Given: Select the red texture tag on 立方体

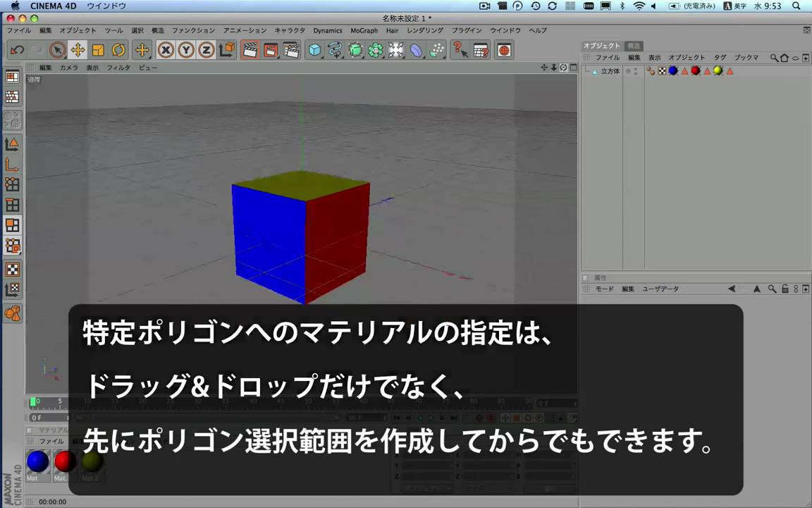Looking at the screenshot, I should coord(696,71).
